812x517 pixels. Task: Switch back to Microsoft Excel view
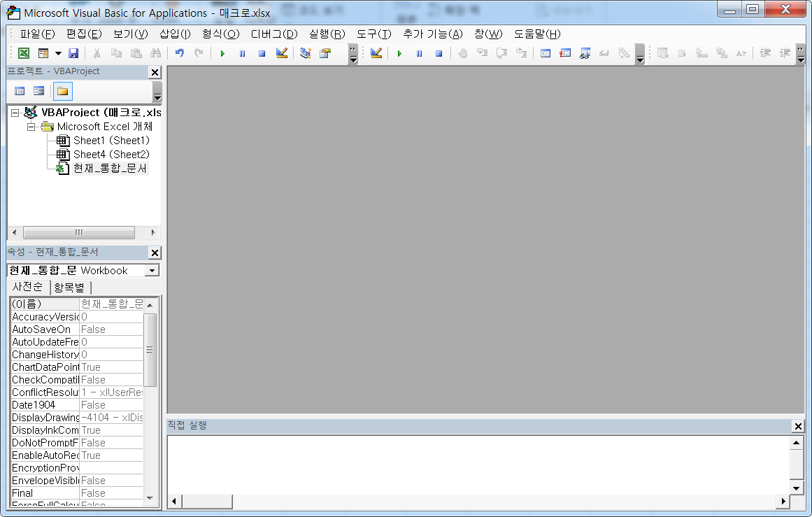(x=22, y=52)
